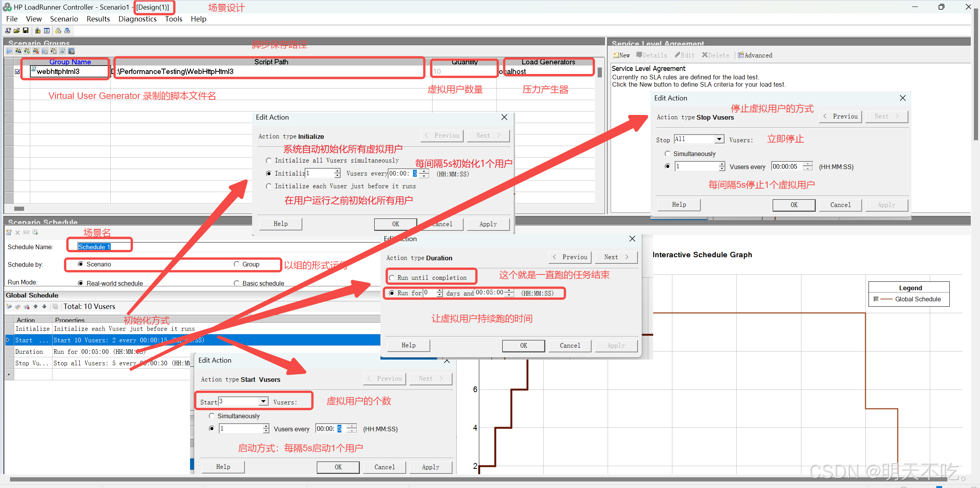Screen dimensions: 980x488
Task: Click the New Schedule icon in Scenario Schedule
Action: (x=9, y=232)
